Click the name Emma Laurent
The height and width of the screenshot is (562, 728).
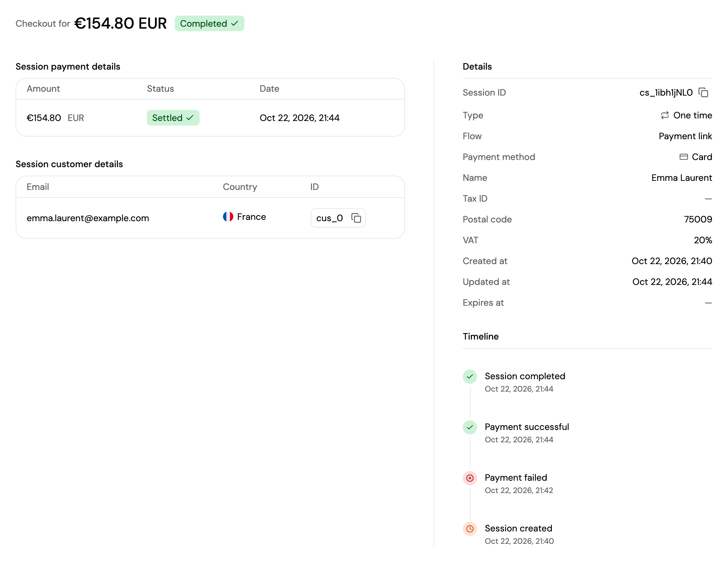click(681, 178)
